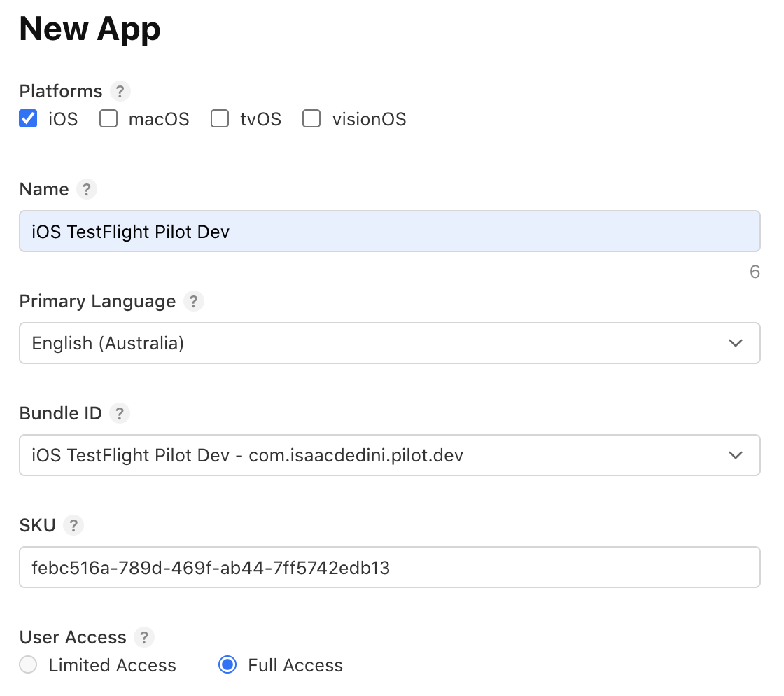Screen dimensions: 784x696
Task: Tick the tvOS platform checkbox
Action: click(x=220, y=119)
